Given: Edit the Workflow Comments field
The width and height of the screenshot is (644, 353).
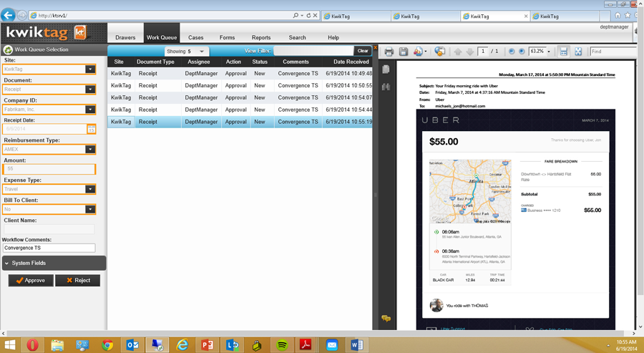Looking at the screenshot, I should [49, 248].
